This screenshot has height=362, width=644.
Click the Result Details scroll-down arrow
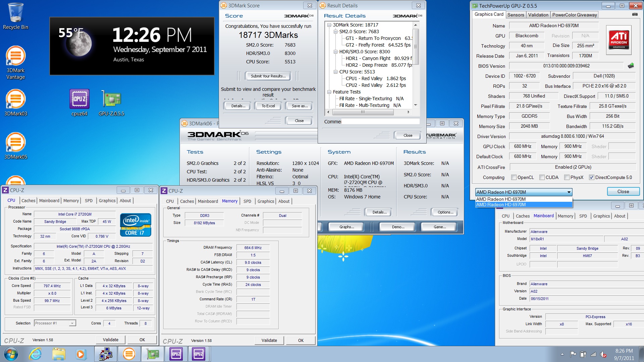pos(416,105)
